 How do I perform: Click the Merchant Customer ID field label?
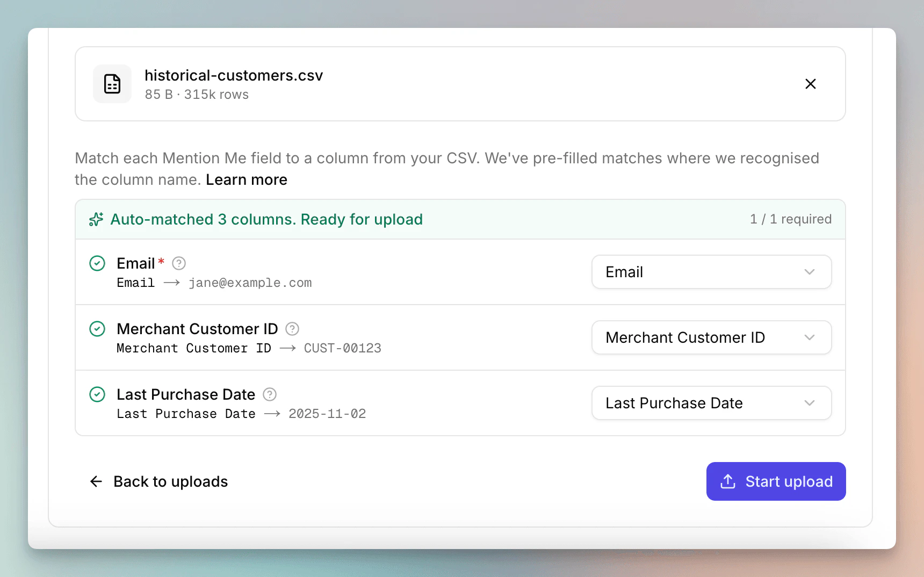coord(197,329)
